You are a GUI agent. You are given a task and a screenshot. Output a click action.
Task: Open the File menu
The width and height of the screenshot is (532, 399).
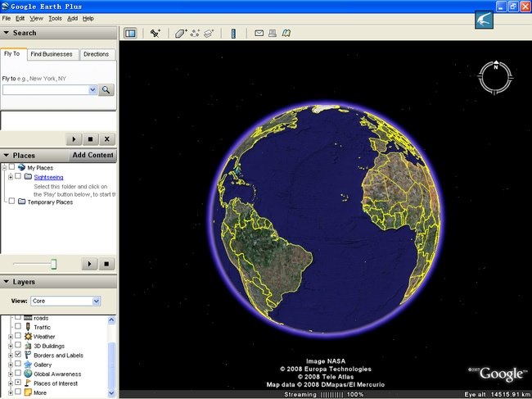pos(7,18)
